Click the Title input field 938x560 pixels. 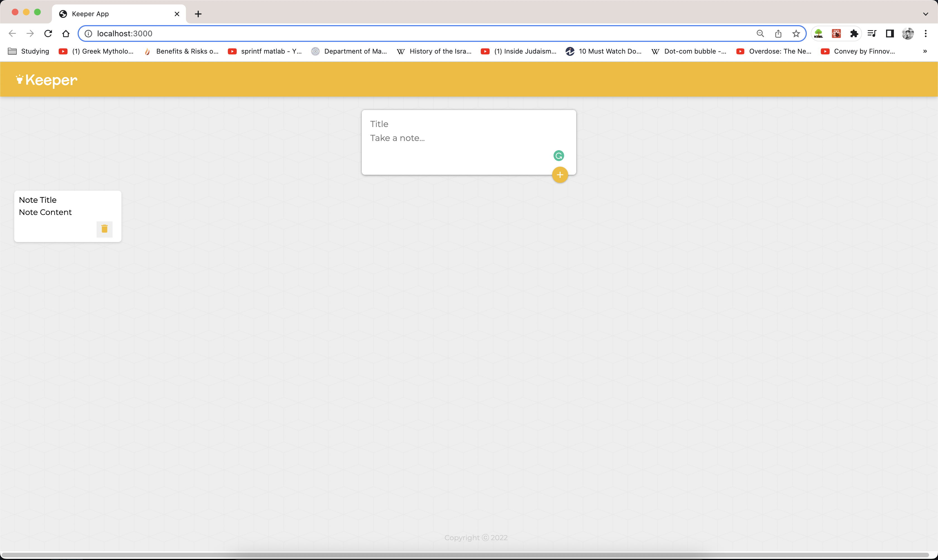tap(469, 124)
